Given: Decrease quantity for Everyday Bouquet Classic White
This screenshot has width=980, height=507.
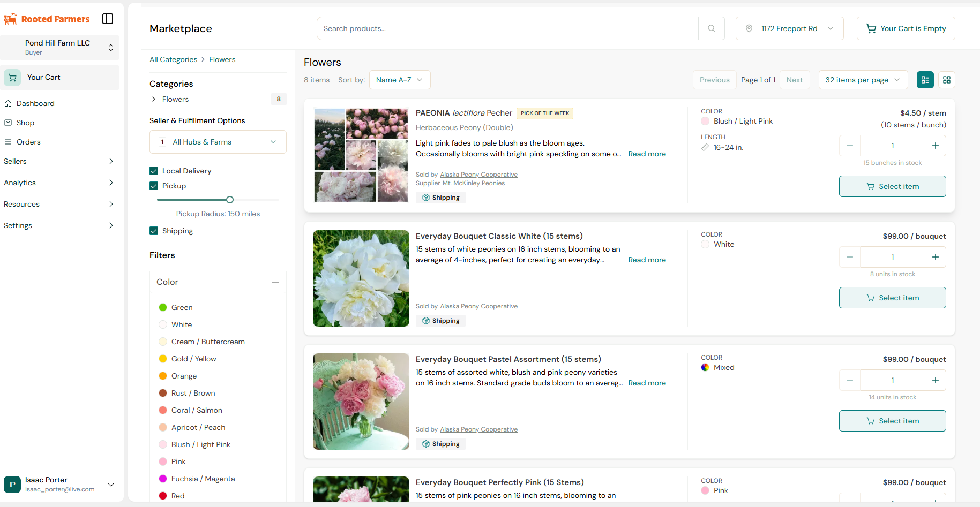Looking at the screenshot, I should (x=850, y=257).
